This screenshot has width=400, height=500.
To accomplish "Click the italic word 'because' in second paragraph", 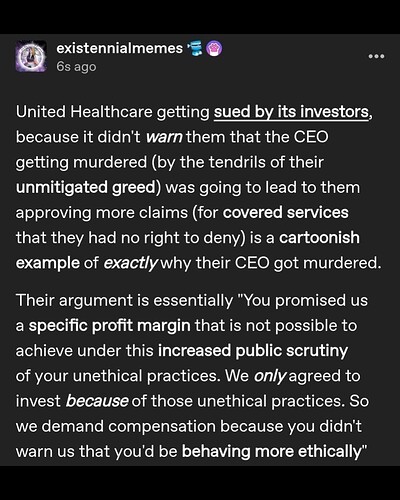I will tap(97, 401).
